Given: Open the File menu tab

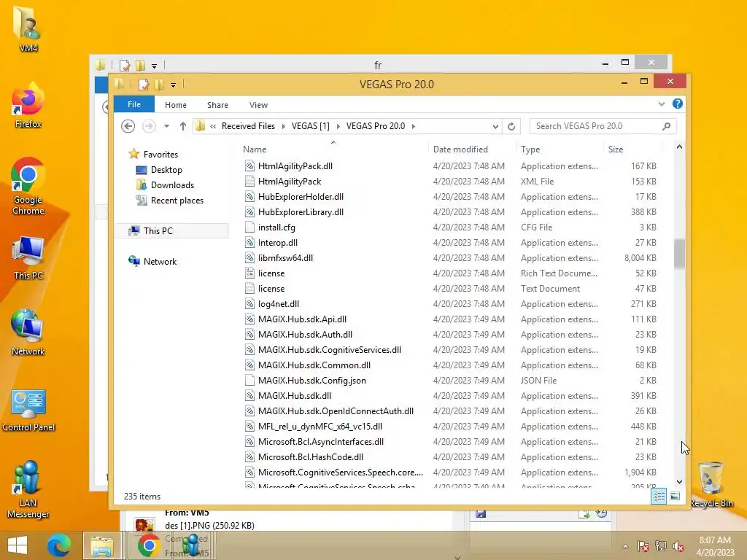Looking at the screenshot, I should 134,104.
